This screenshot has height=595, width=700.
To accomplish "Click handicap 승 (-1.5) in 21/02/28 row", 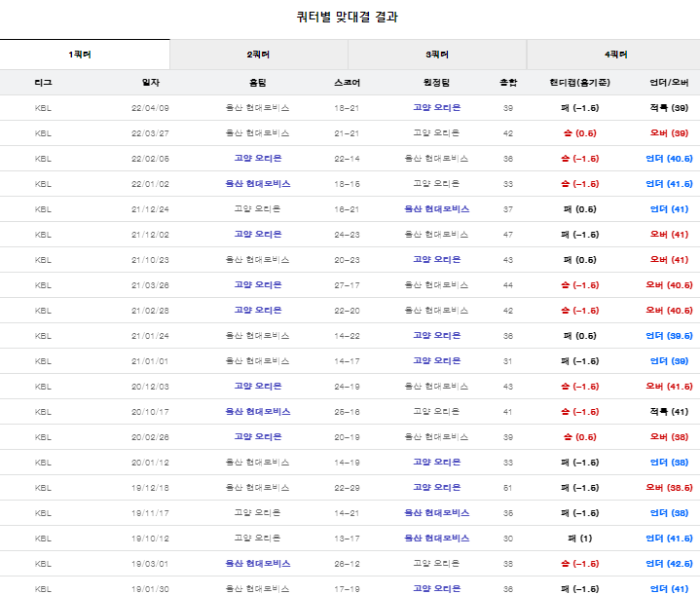I will (x=579, y=310).
